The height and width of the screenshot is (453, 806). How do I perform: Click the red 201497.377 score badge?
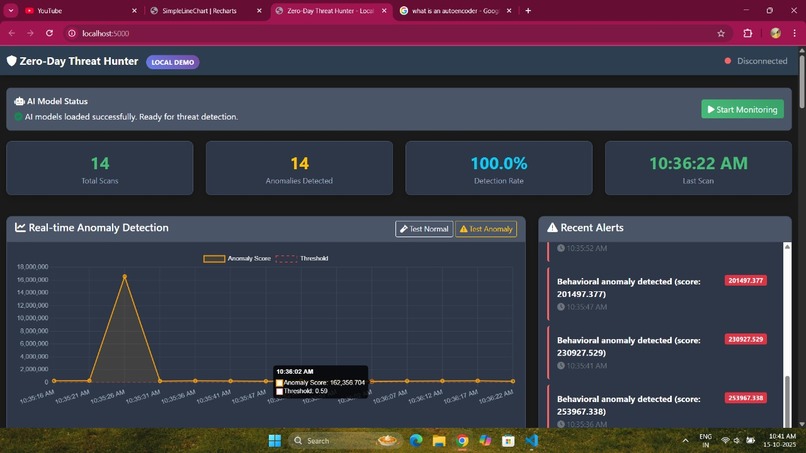tap(745, 280)
